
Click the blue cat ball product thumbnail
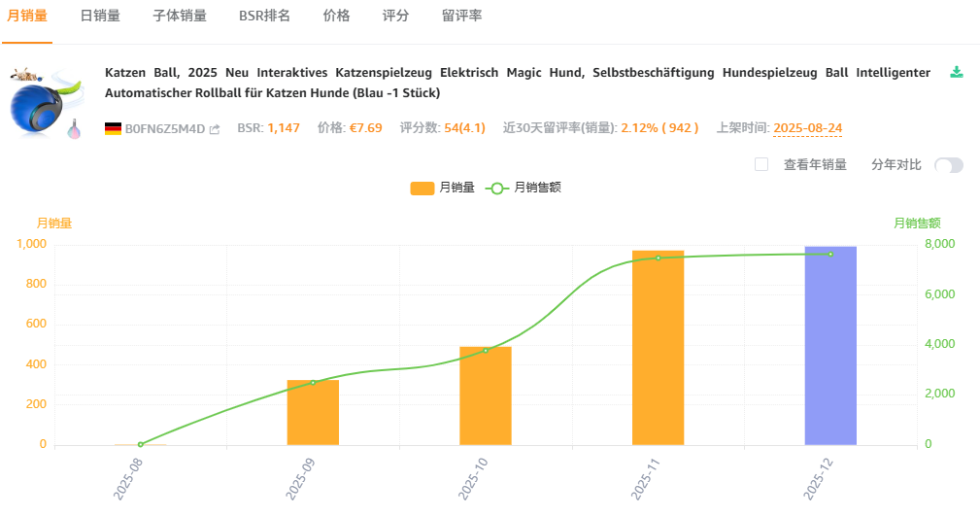click(44, 102)
